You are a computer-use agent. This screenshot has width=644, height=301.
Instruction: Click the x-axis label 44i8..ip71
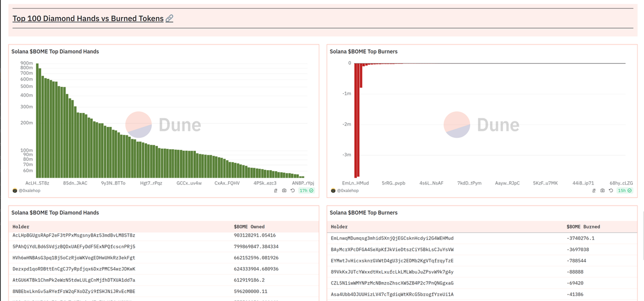point(583,183)
